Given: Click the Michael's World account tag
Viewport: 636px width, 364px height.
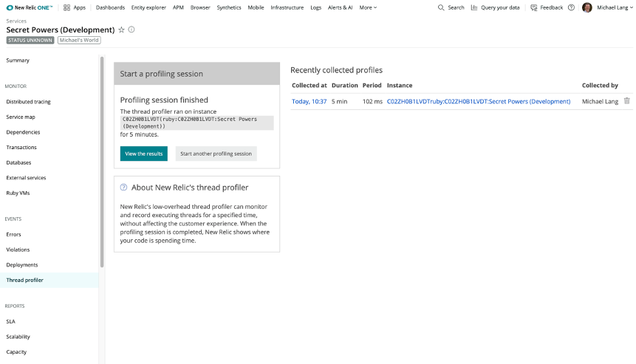Looking at the screenshot, I should pos(79,40).
